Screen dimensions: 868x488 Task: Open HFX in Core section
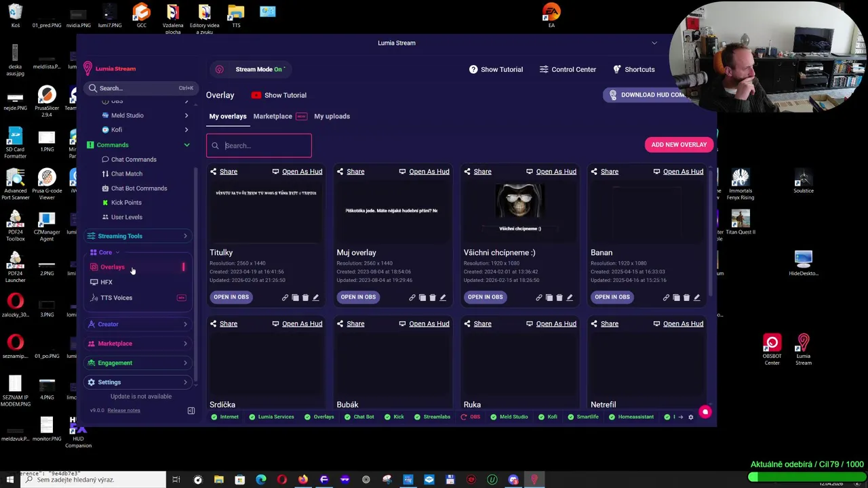click(106, 282)
